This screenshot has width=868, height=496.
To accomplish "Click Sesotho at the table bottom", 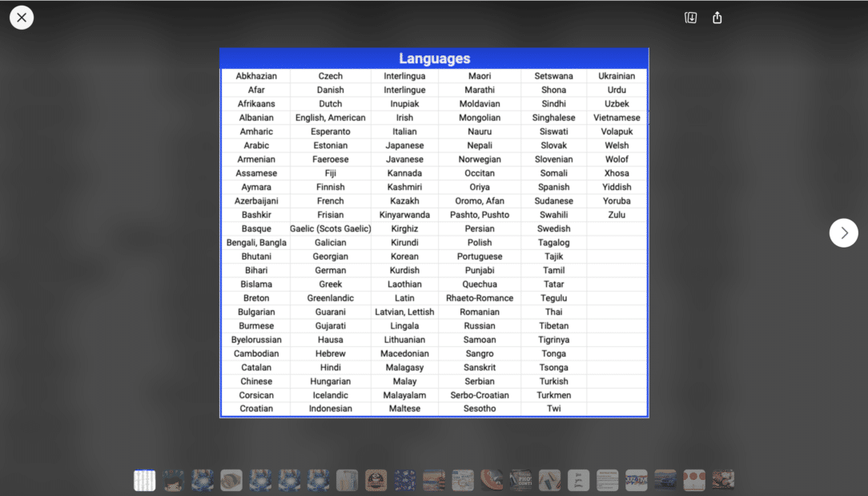I will (479, 409).
